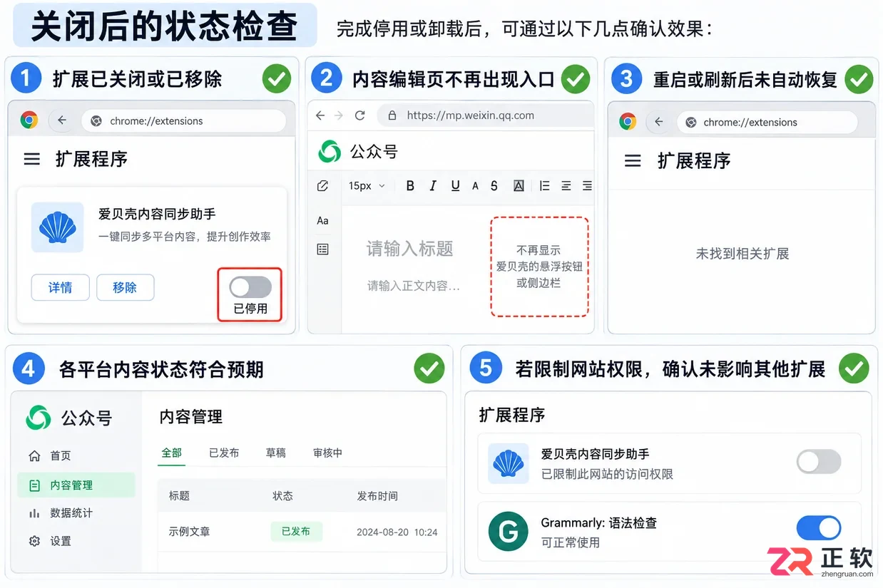Screen dimensions: 883x588
Task: Click the lock icon before the mp.weixin.qq.com URL
Action: click(391, 115)
